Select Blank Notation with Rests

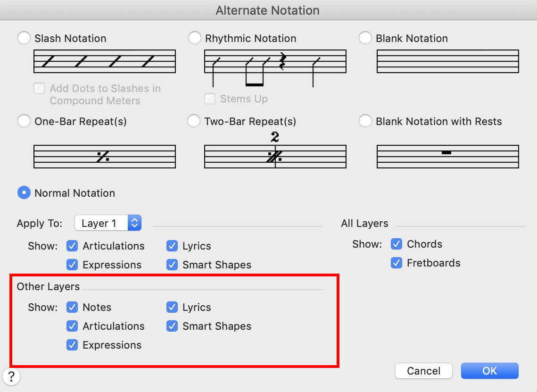point(365,121)
